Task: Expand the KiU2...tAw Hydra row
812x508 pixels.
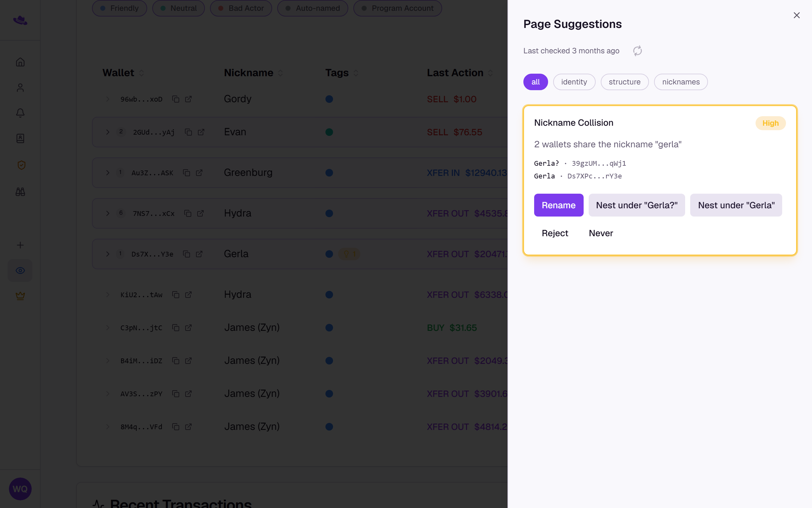Action: (108, 295)
